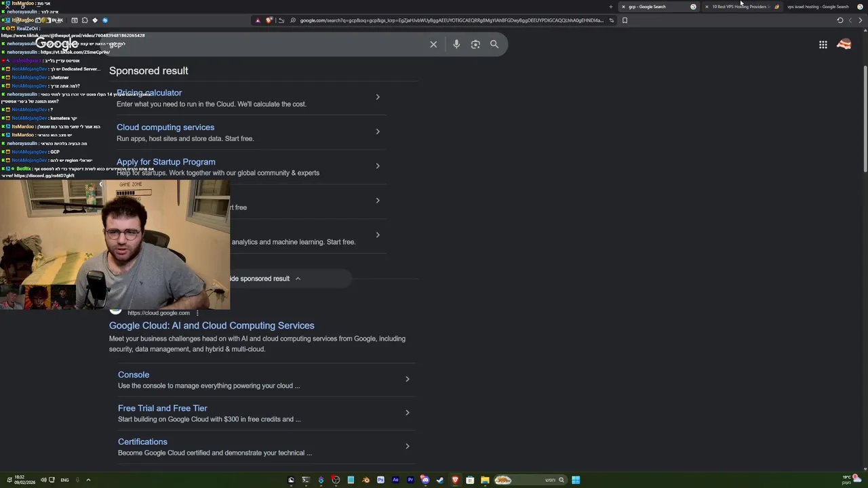The height and width of the screenshot is (488, 868).
Task: Clear the Google search box
Action: 433,44
